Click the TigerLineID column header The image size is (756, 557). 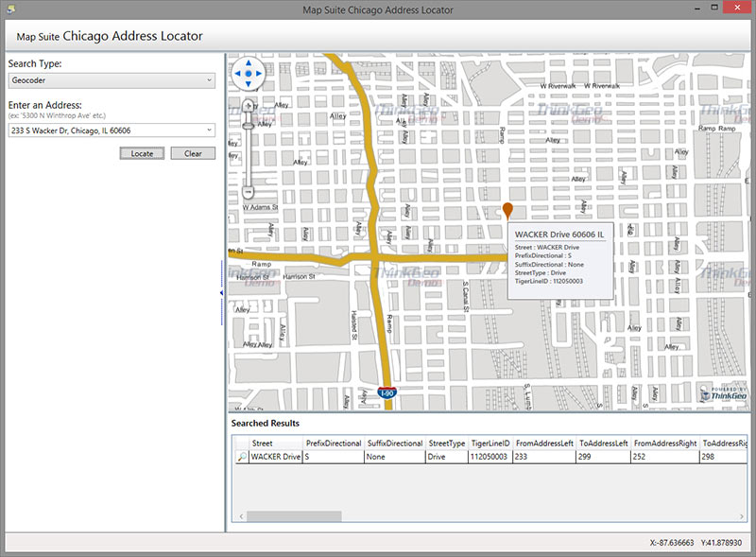pyautogui.click(x=490, y=444)
